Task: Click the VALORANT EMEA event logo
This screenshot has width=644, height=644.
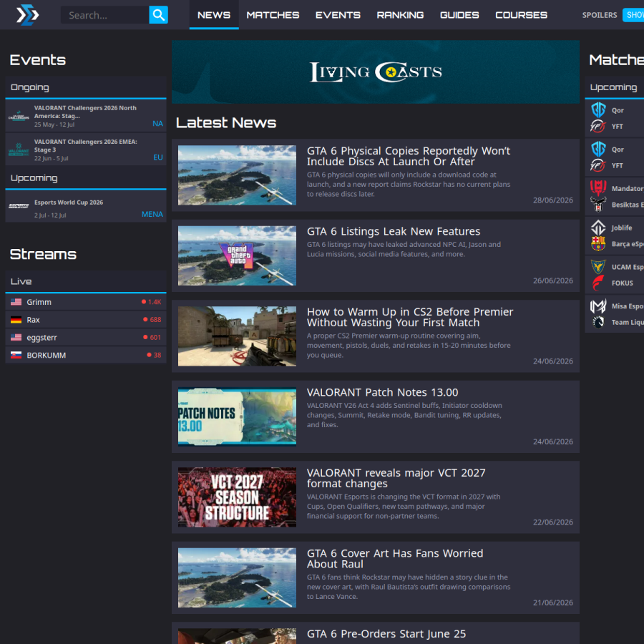Action: (19, 150)
